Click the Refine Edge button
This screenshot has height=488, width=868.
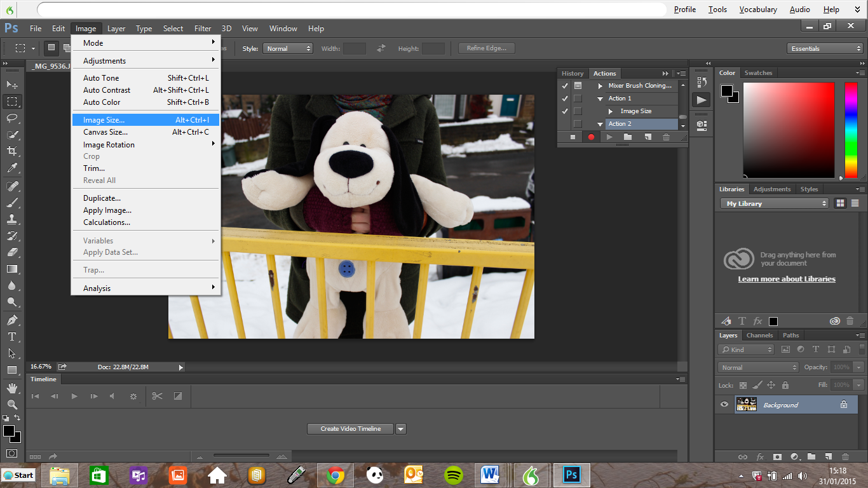coord(486,48)
